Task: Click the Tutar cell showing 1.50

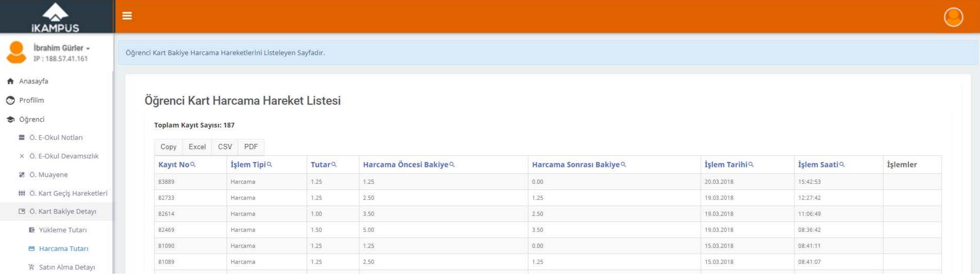Action: (x=333, y=230)
